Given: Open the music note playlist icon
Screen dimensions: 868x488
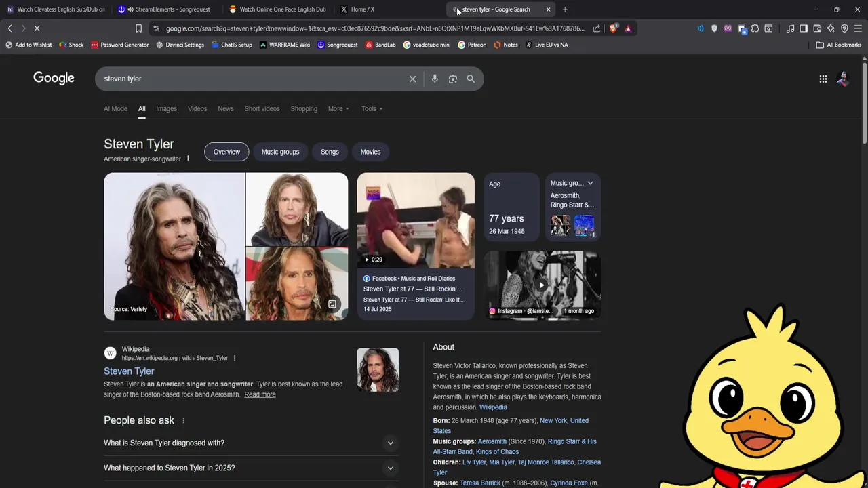Looking at the screenshot, I should (790, 28).
